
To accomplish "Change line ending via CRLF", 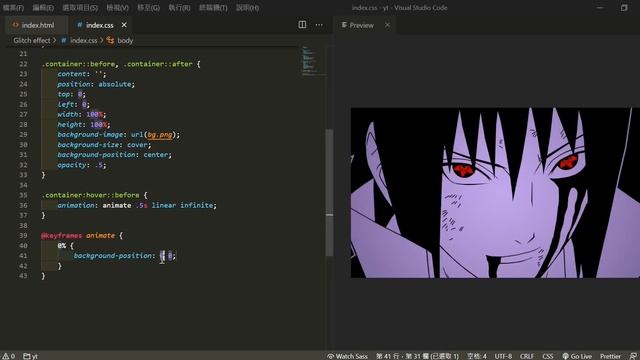I will pyautogui.click(x=527, y=356).
